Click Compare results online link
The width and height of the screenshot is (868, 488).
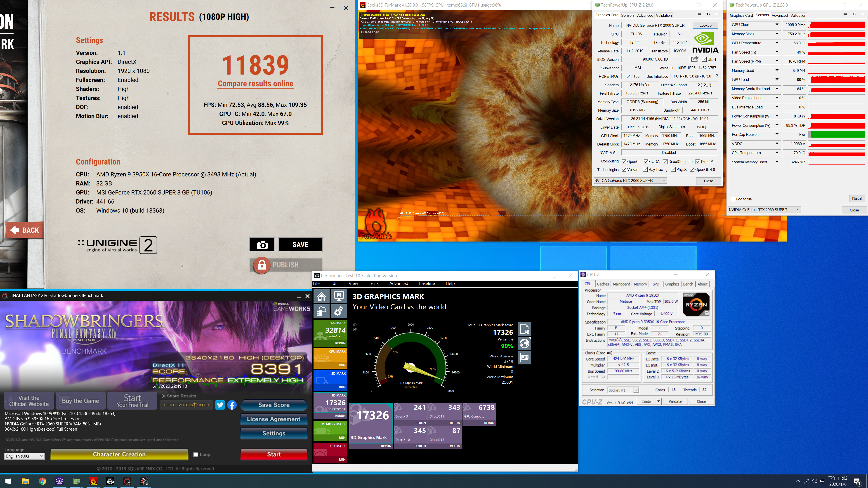point(255,84)
